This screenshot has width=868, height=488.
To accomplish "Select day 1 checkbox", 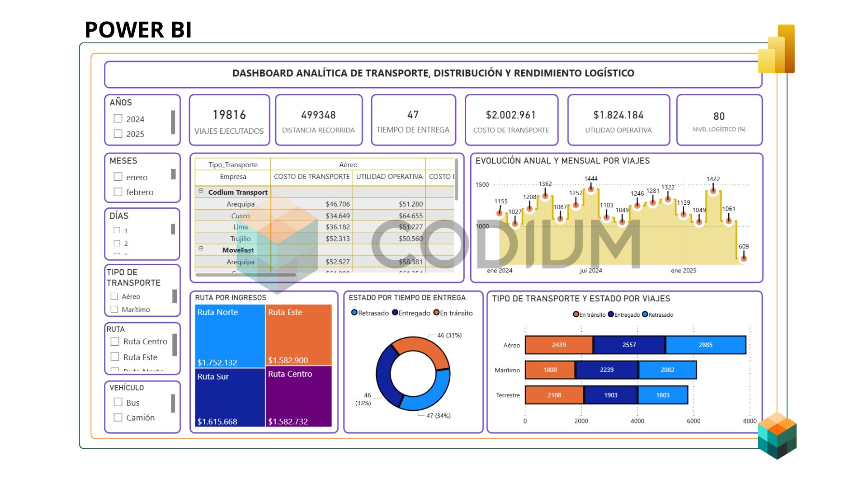I will click(x=117, y=230).
